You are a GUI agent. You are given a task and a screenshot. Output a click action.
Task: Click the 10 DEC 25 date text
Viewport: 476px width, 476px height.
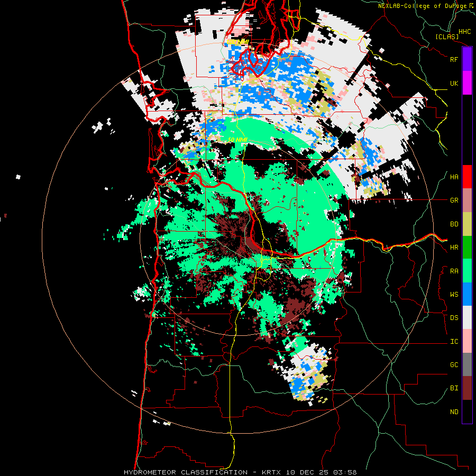click(x=307, y=472)
